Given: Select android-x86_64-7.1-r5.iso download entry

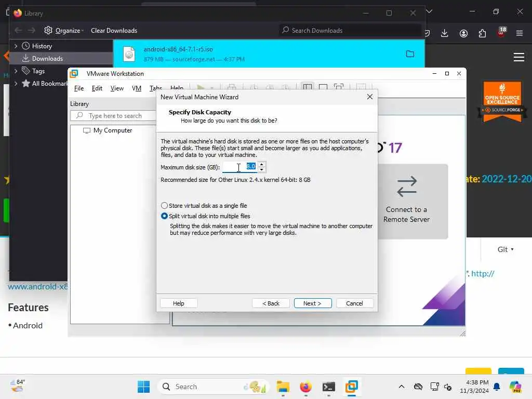Looking at the screenshot, I should [269, 54].
